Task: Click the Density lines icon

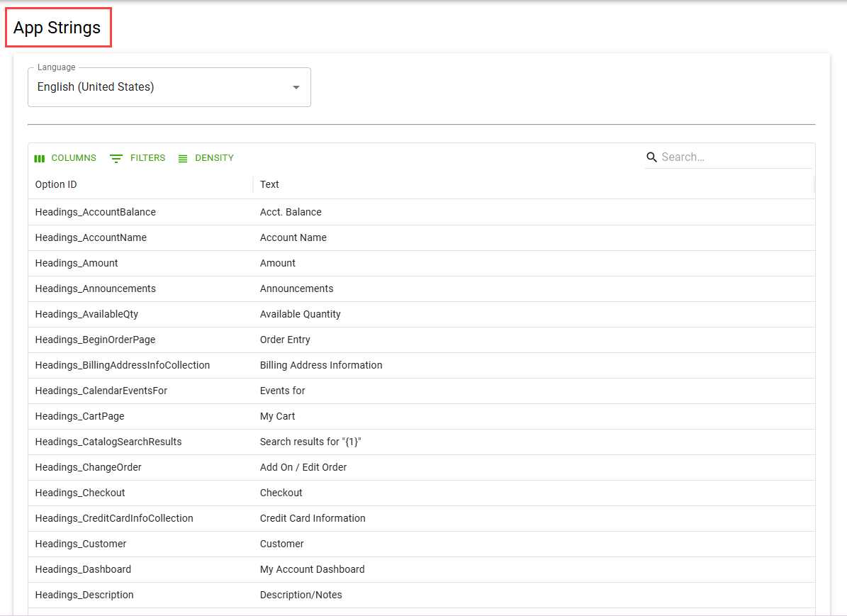Action: (x=183, y=158)
